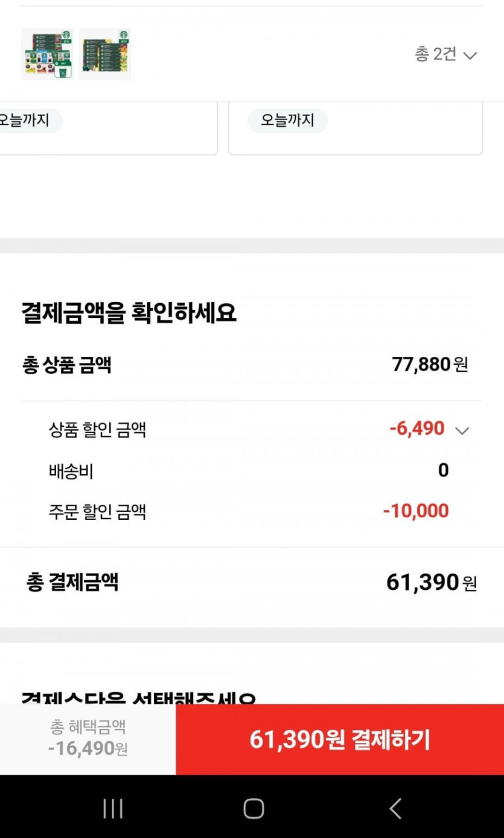Tap the 결제금액을 확인하세요 heading
The height and width of the screenshot is (838, 504).
[x=129, y=313]
